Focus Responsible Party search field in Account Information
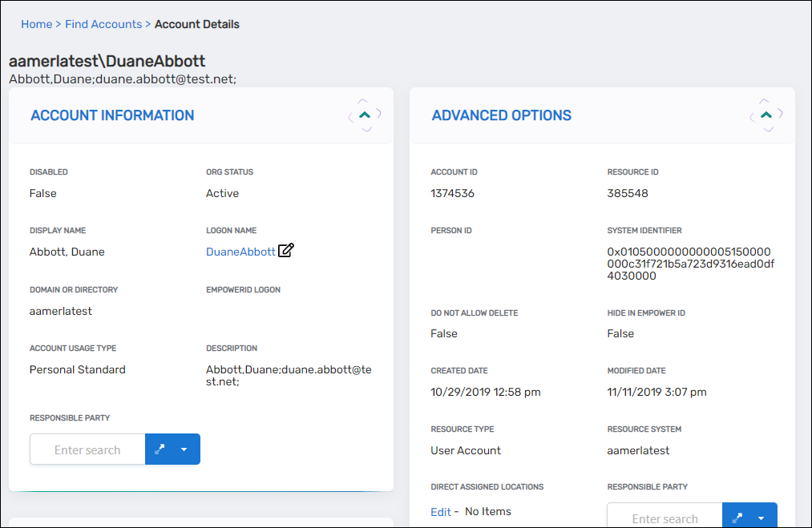 click(87, 449)
